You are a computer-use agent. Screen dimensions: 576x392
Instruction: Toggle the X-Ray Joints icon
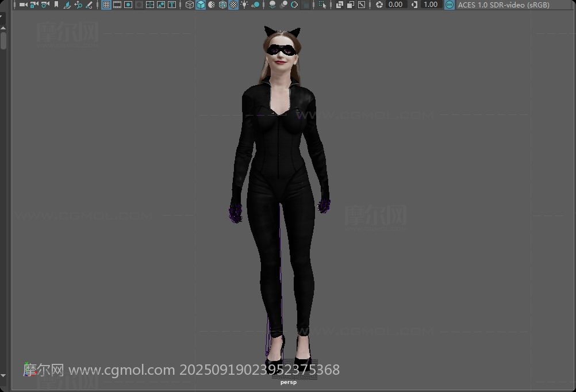tap(362, 5)
